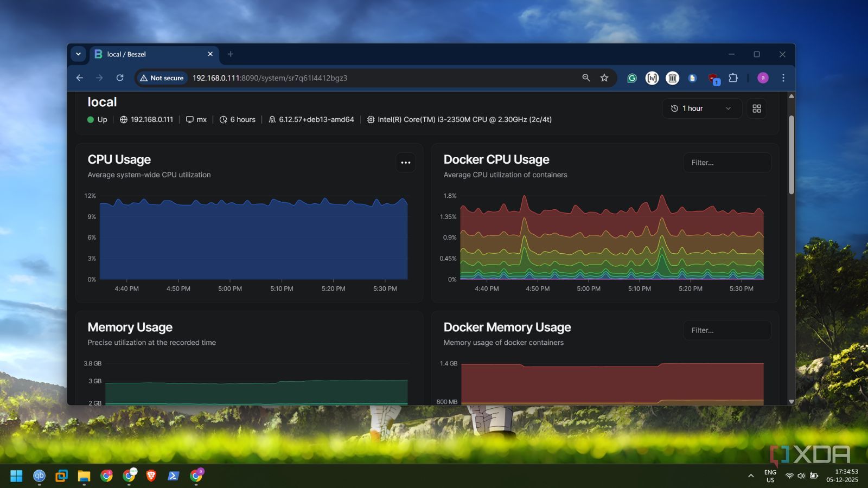The height and width of the screenshot is (488, 868).
Task: Open the VMware icon in taskbar
Action: tap(61, 476)
